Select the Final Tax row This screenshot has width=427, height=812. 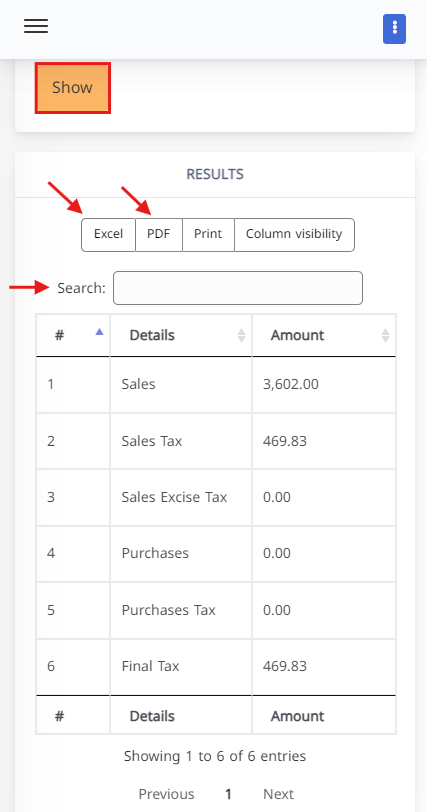click(216, 666)
